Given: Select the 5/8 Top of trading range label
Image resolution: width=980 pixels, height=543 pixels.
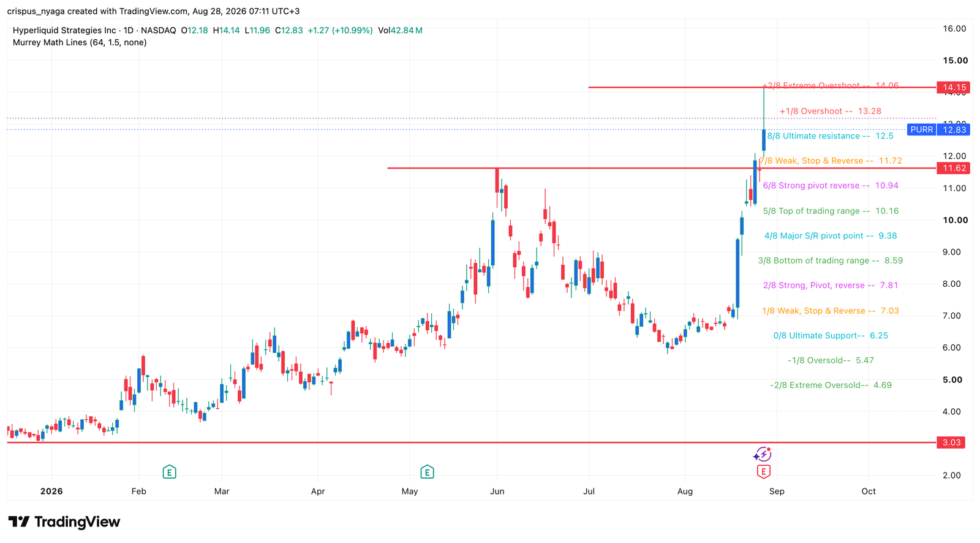Looking at the screenshot, I should coord(831,211).
